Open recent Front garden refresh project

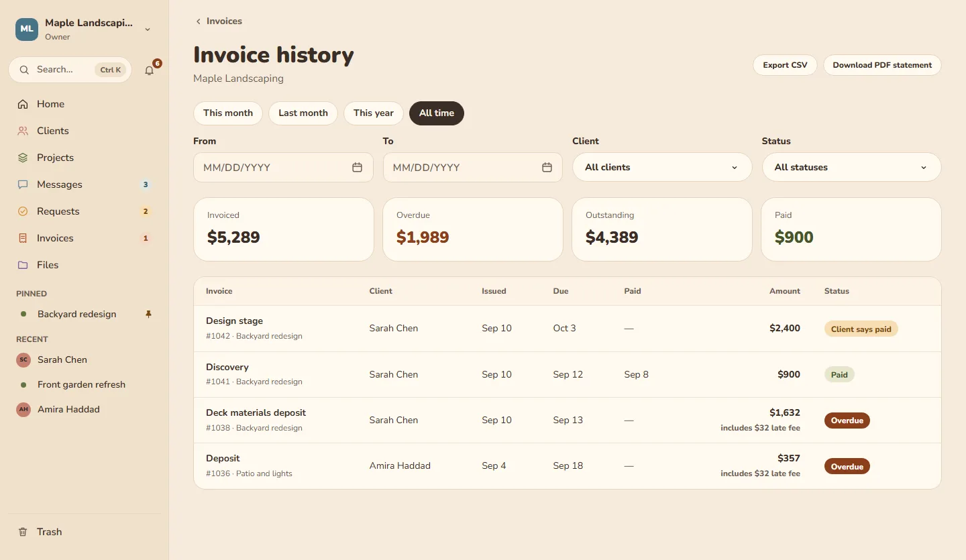pos(84,385)
